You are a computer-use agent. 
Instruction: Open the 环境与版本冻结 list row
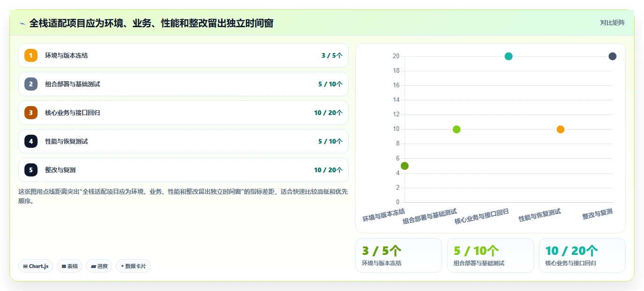click(x=184, y=55)
